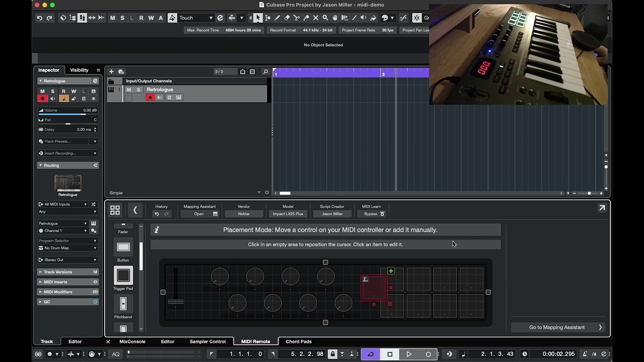The height and width of the screenshot is (362, 644).
Task: Toggle Record Enable on Retrologue track row
Action: point(150,98)
